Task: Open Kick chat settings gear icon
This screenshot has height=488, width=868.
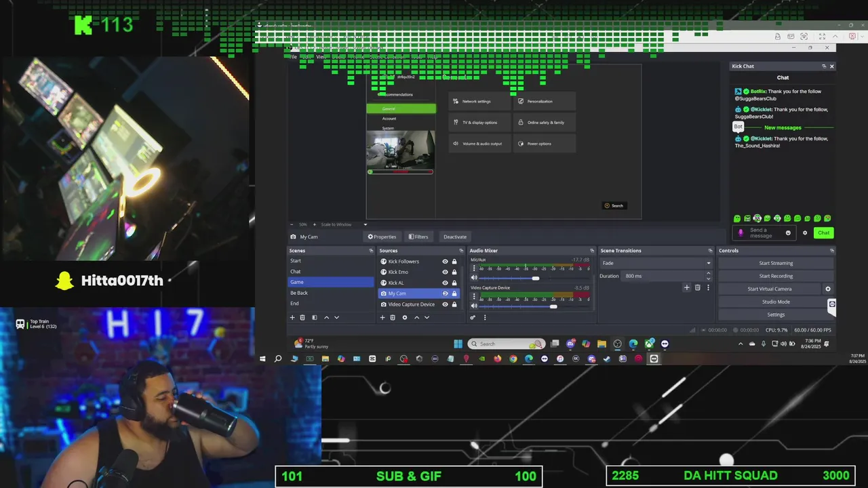Action: pos(805,232)
